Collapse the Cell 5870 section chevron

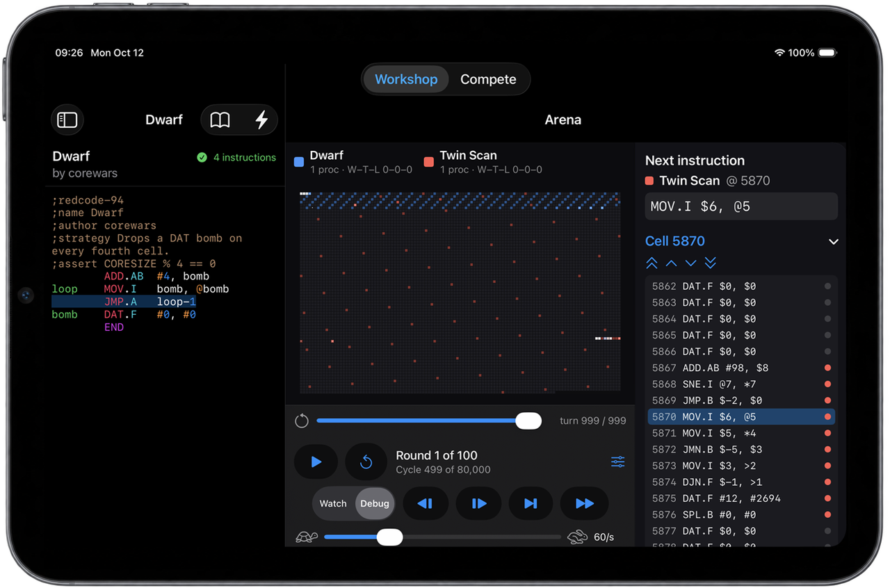pos(833,242)
